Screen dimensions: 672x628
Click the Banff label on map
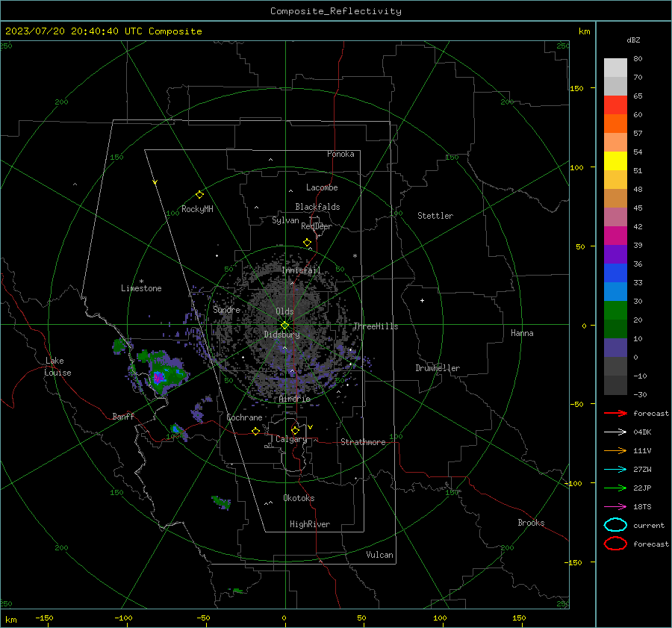click(x=123, y=416)
